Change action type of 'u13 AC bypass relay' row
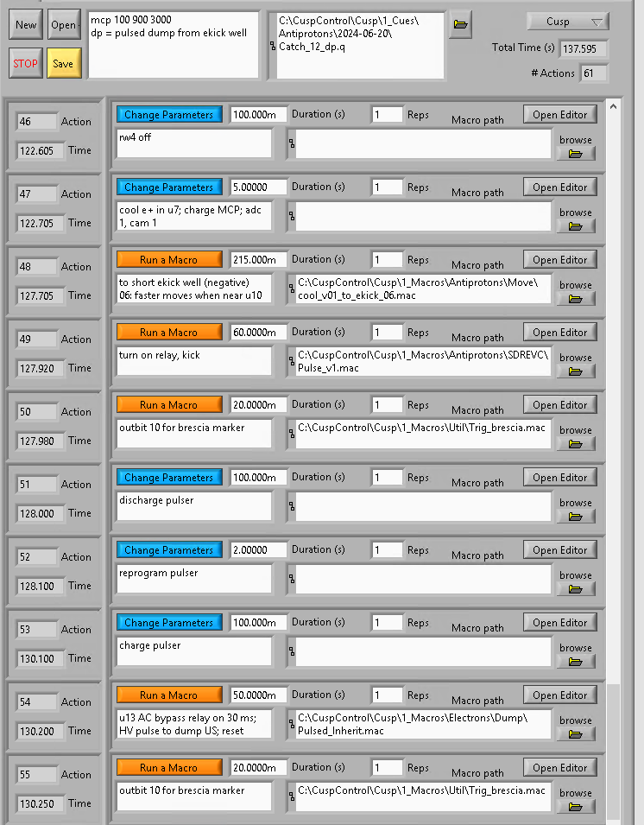Image resolution: width=644 pixels, height=825 pixels. [169, 695]
